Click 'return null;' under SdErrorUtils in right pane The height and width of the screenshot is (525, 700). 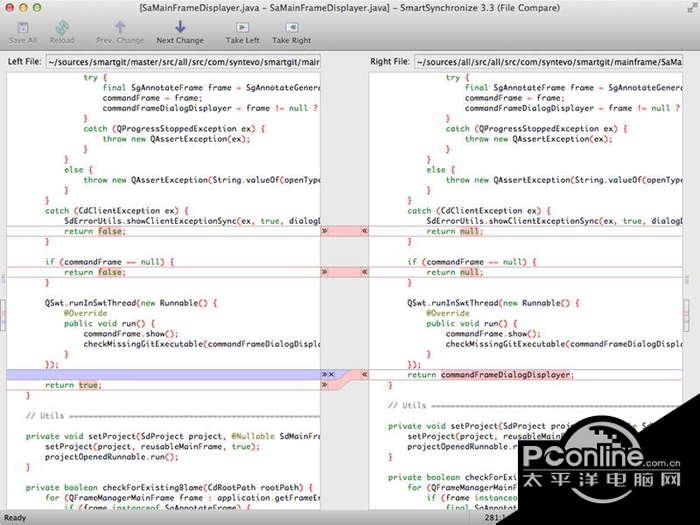[454, 231]
